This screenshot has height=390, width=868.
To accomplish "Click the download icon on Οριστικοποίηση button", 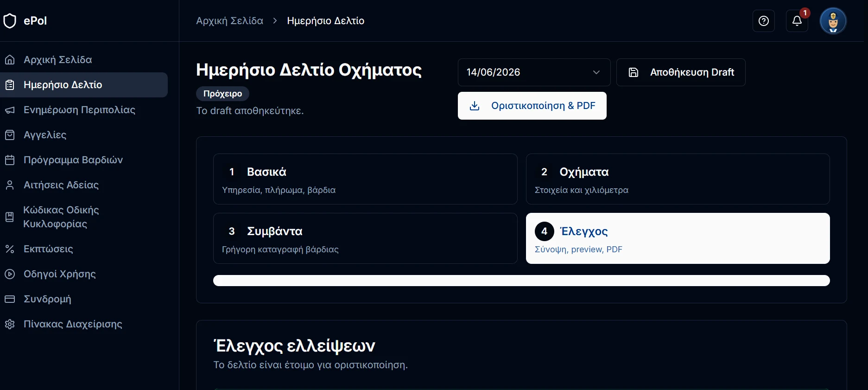I will pos(475,106).
